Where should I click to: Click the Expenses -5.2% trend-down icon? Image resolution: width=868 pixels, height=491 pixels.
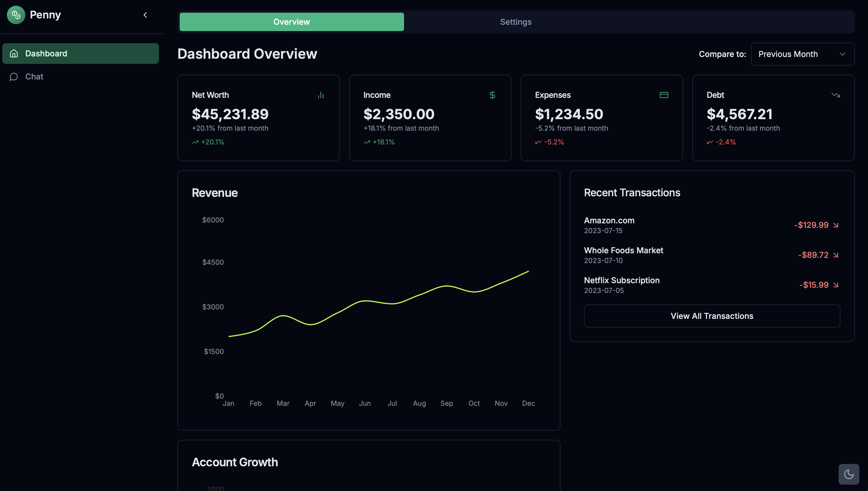click(538, 142)
